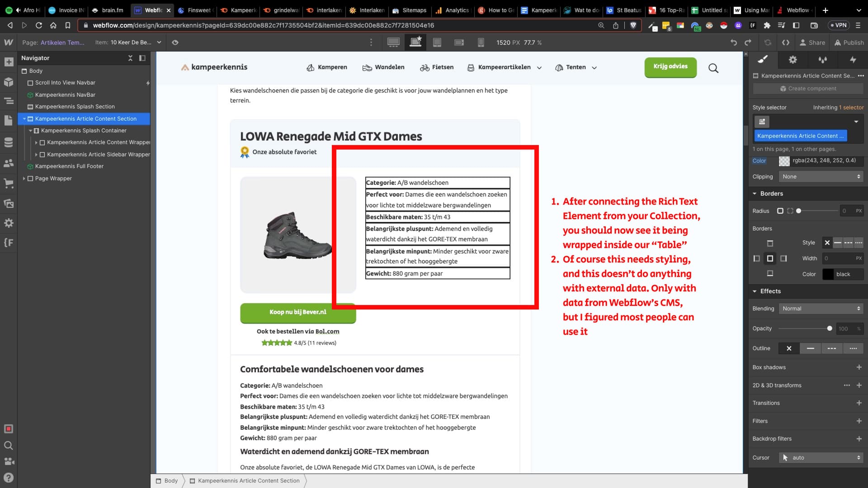Switch to the Sitemaps browser tab
This screenshot has width=868, height=488.
tap(410, 10)
